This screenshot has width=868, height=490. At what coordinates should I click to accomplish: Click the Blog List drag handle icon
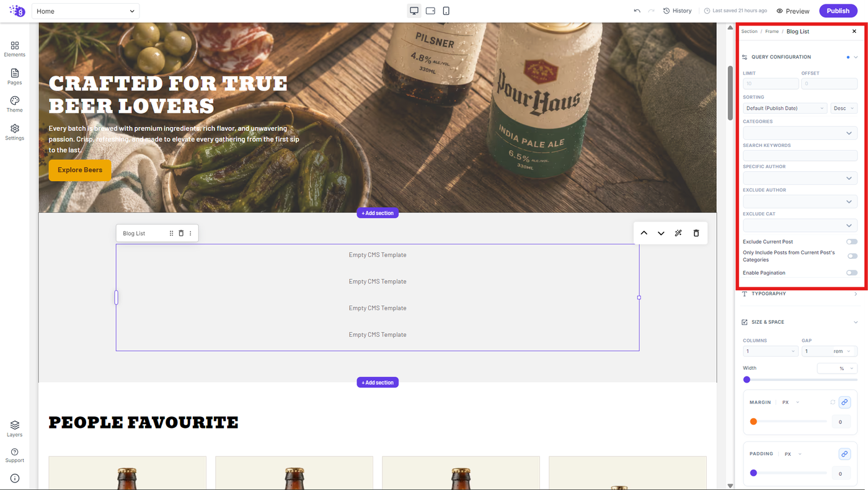coord(172,233)
